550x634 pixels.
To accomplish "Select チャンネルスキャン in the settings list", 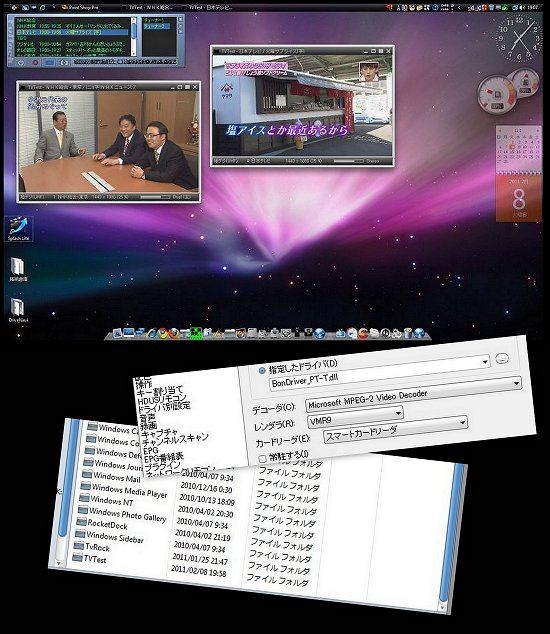I will coord(175,439).
